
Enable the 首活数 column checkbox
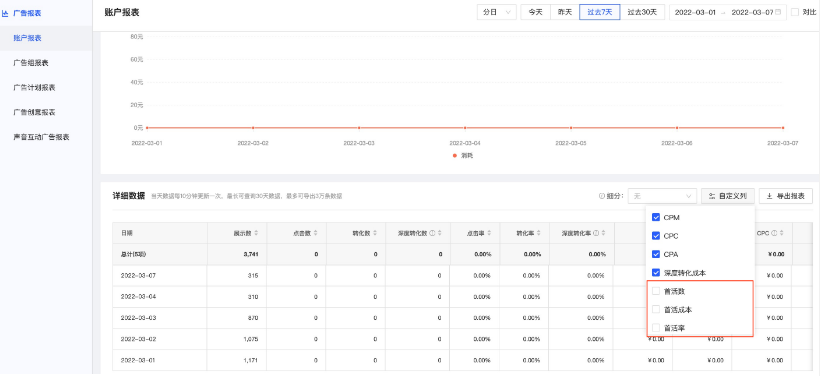tap(656, 291)
